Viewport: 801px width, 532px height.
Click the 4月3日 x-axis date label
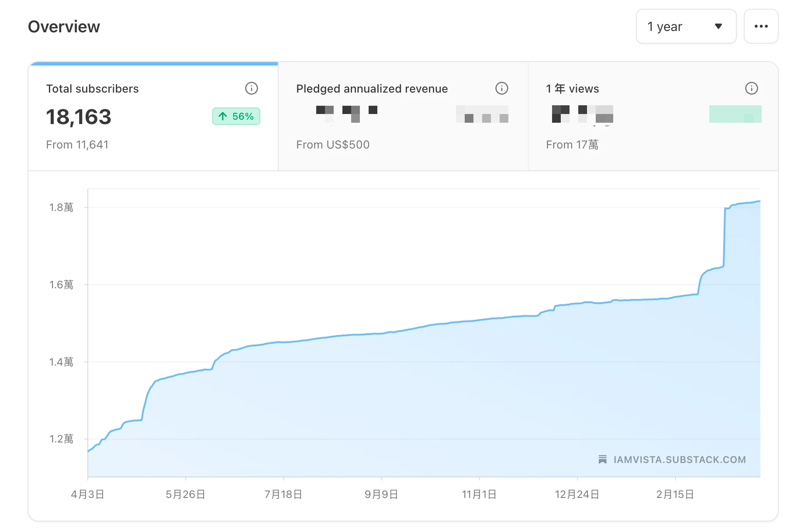87,494
